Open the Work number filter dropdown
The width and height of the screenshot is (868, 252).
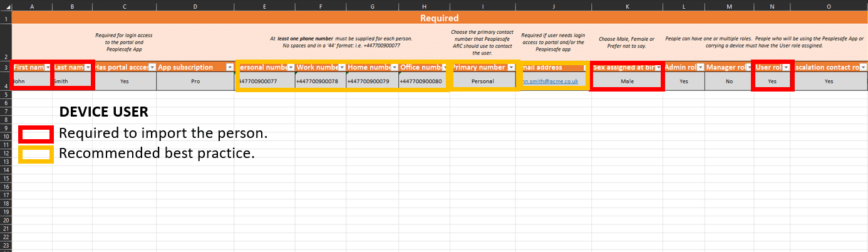pyautogui.click(x=341, y=67)
